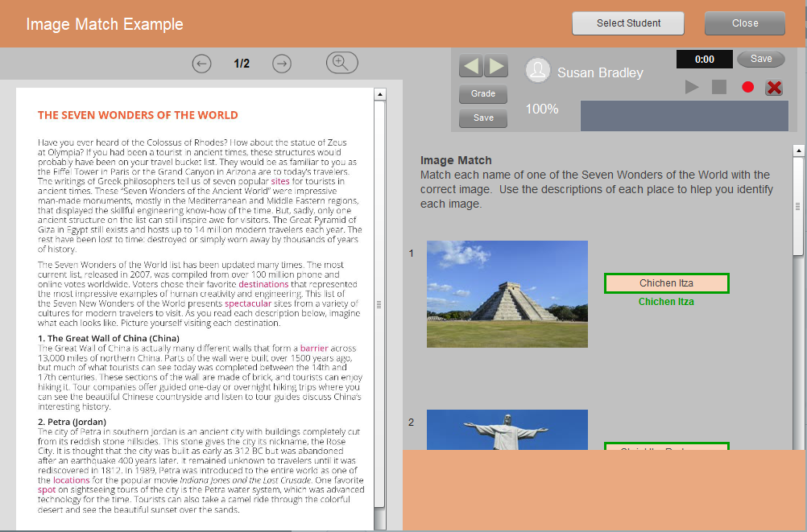Go to previous student with left triangle
Viewport: 807px width, 532px height.
471,66
